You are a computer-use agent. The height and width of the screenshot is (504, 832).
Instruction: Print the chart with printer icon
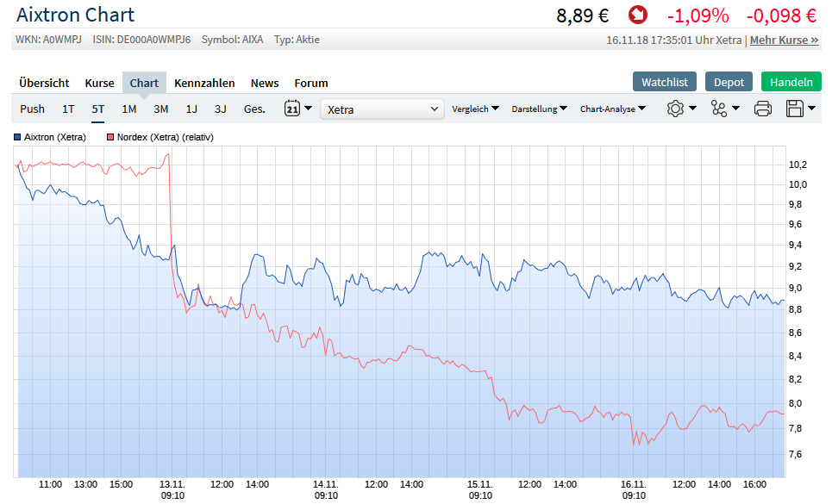click(x=762, y=109)
